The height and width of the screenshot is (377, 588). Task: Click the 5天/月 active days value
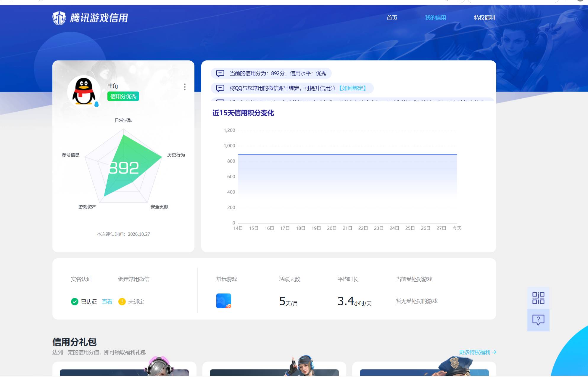(x=289, y=301)
